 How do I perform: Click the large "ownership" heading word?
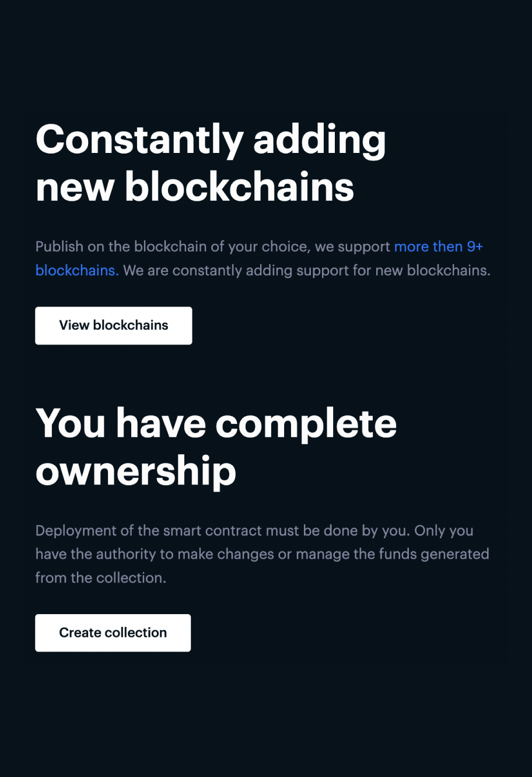click(x=136, y=471)
